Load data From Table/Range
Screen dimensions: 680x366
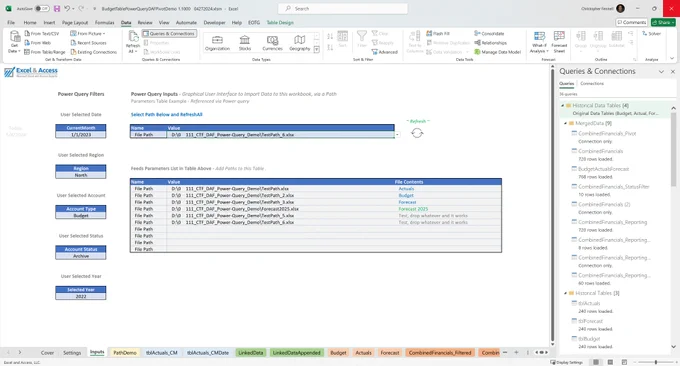(x=45, y=52)
